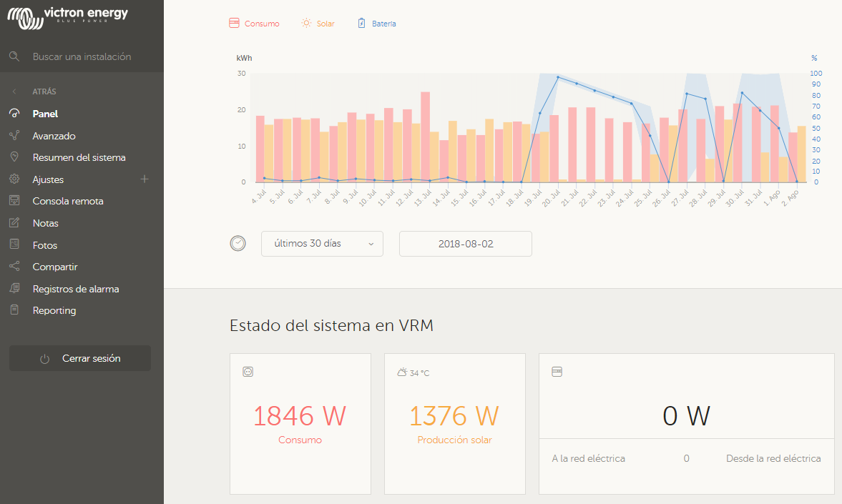Image resolution: width=842 pixels, height=504 pixels.
Task: Select the Resumen del sistema icon
Action: coord(14,157)
